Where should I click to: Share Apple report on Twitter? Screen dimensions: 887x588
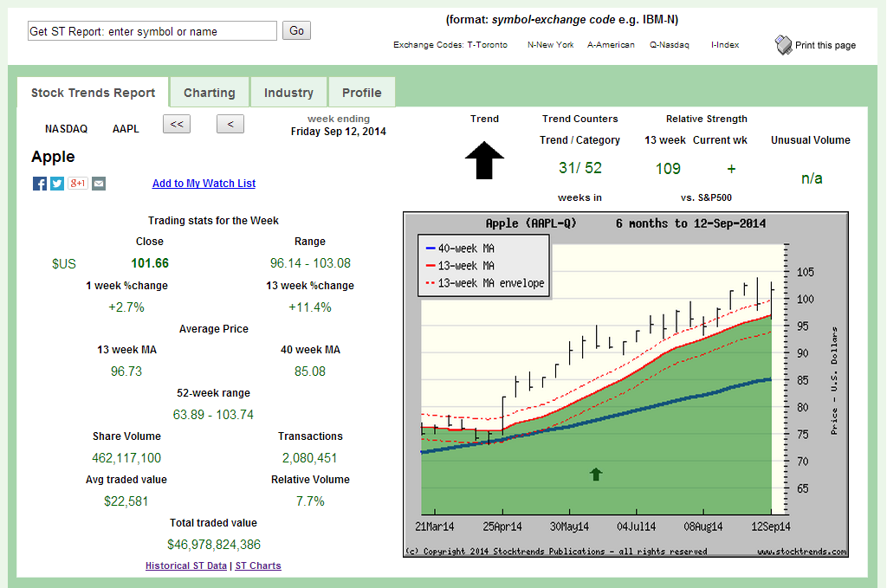point(57,184)
